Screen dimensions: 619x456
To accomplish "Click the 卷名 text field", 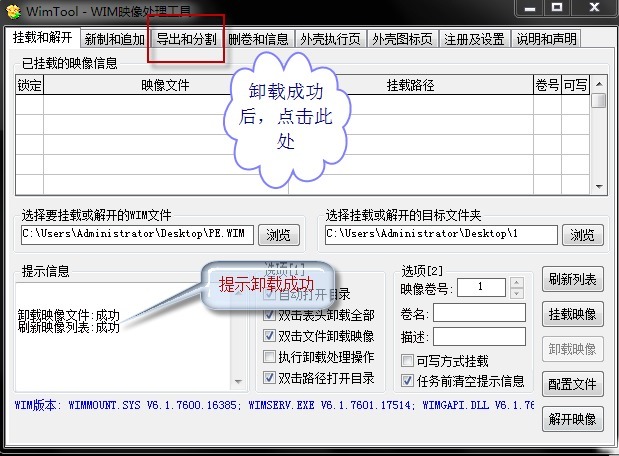I will click(x=479, y=313).
